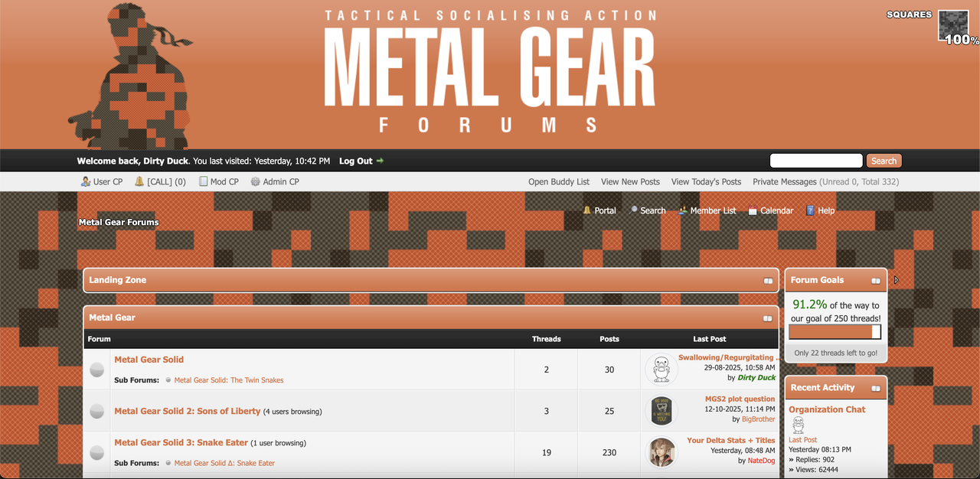Open the Mod CP notepad icon
The height and width of the screenshot is (479, 980).
click(x=203, y=181)
